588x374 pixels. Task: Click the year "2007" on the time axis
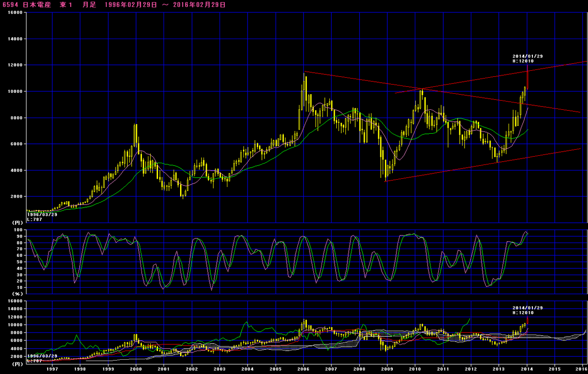tap(331, 368)
